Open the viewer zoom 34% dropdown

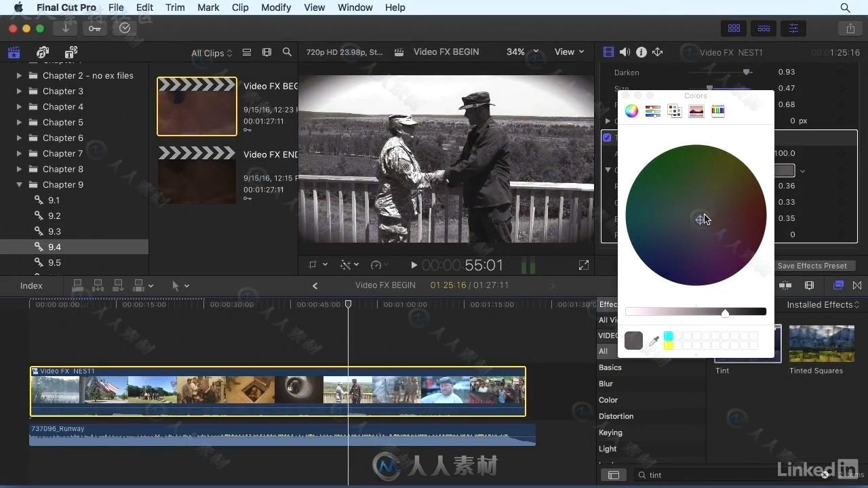point(522,52)
